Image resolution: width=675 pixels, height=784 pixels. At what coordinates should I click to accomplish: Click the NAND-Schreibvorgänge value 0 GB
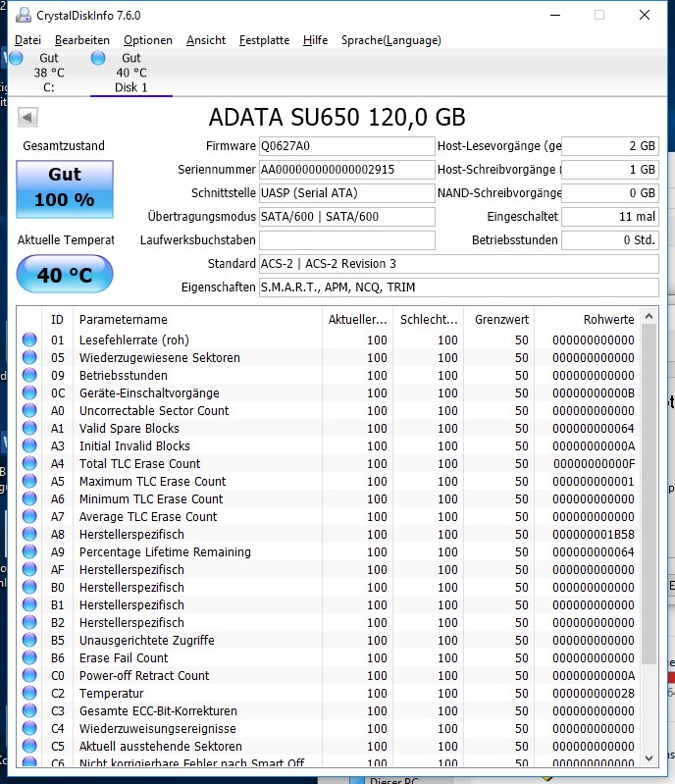tap(610, 193)
